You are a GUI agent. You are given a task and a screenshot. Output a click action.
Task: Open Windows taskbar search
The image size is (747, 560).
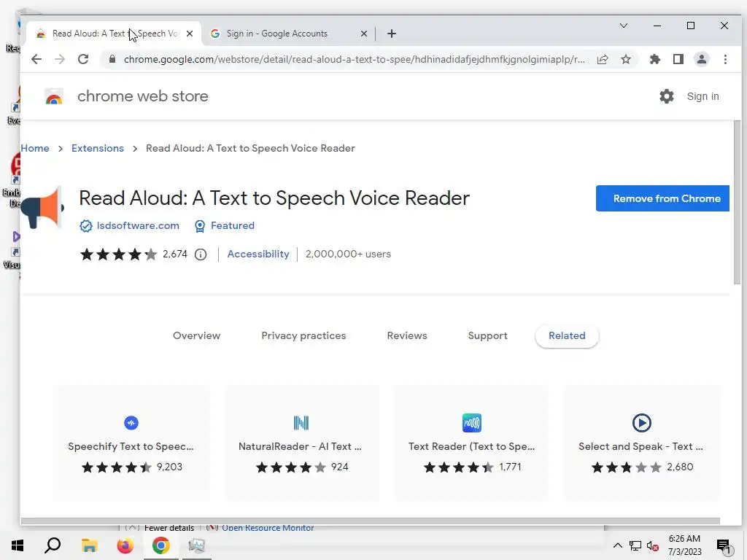click(x=53, y=545)
